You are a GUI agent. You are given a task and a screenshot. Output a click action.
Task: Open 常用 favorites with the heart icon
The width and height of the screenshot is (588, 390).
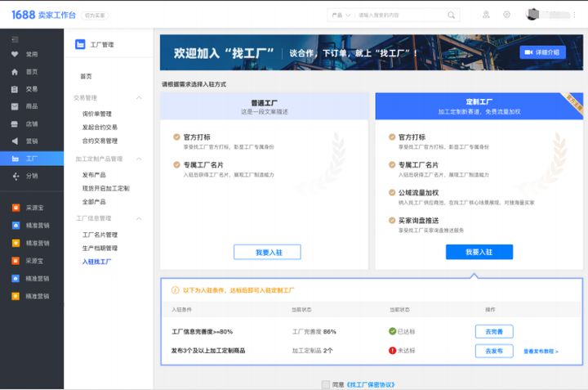(x=15, y=54)
